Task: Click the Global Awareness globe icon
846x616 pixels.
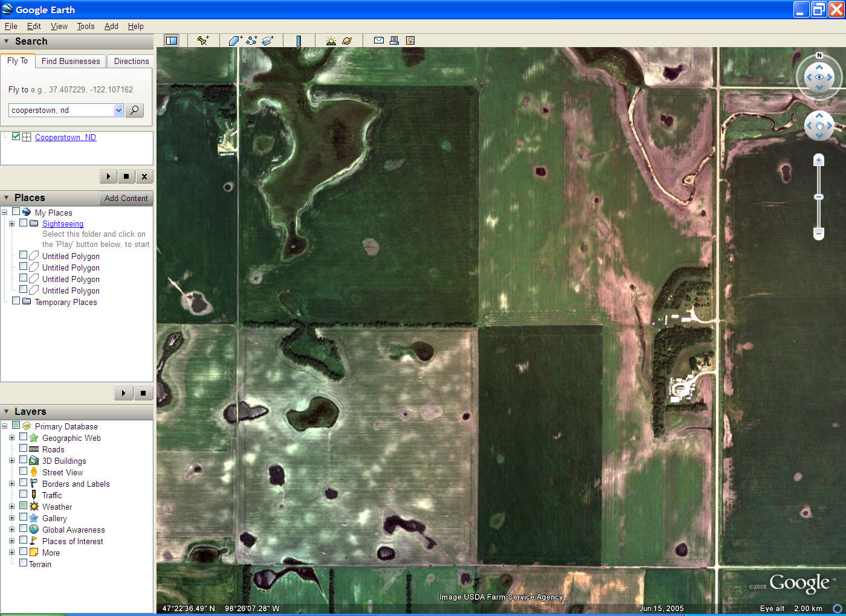Action: 34,529
